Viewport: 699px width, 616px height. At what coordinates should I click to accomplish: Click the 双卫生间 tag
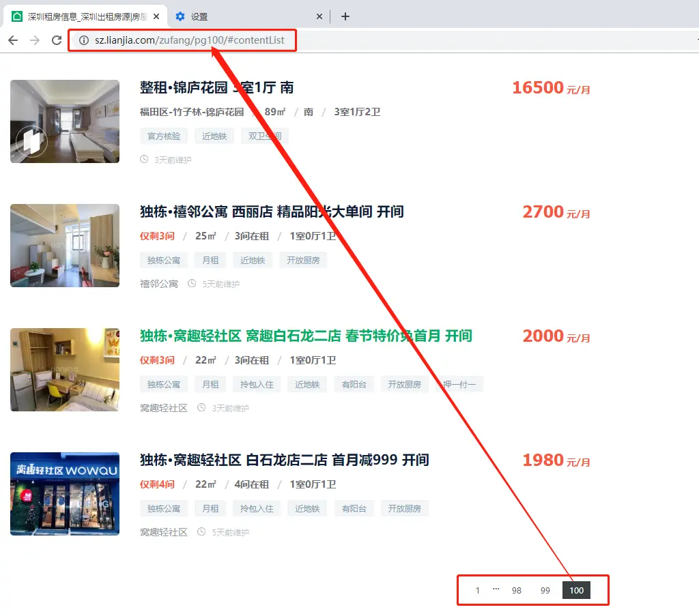(x=265, y=136)
